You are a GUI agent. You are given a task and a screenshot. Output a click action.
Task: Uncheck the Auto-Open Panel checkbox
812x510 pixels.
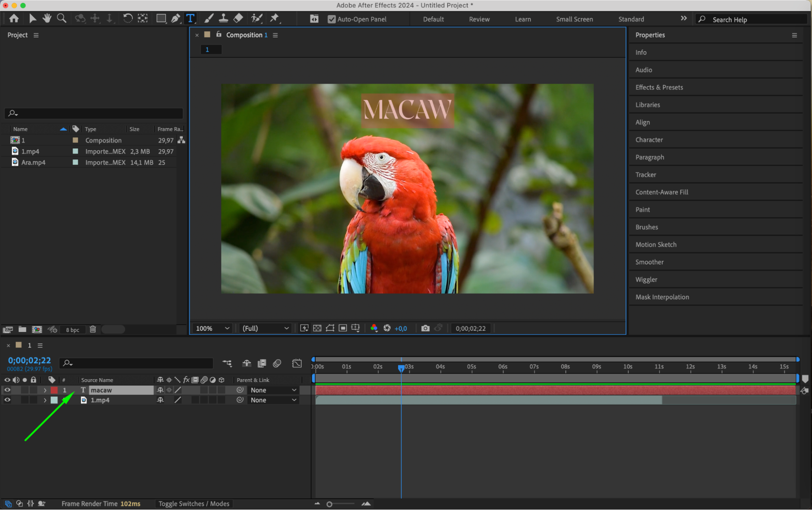[331, 19]
